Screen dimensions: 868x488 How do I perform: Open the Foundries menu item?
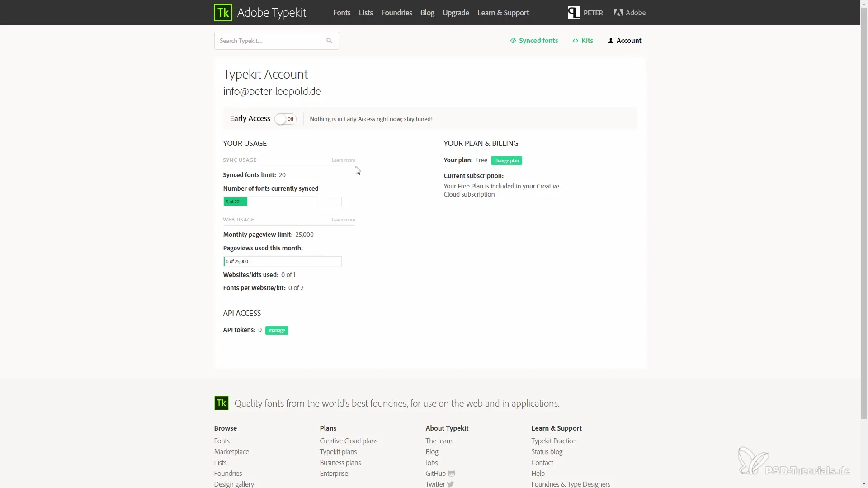pyautogui.click(x=396, y=13)
